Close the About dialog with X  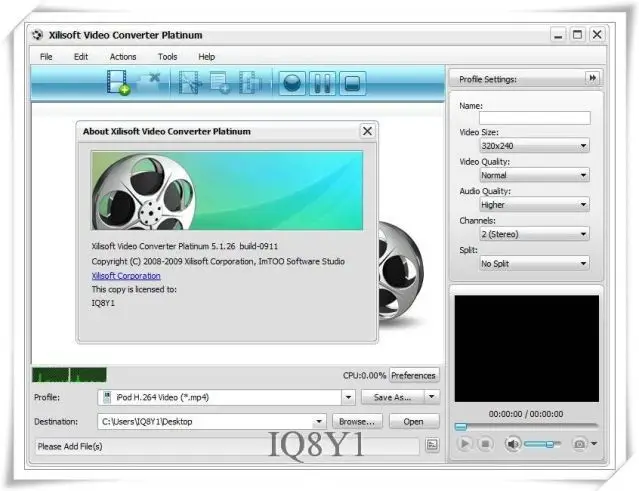pos(367,131)
